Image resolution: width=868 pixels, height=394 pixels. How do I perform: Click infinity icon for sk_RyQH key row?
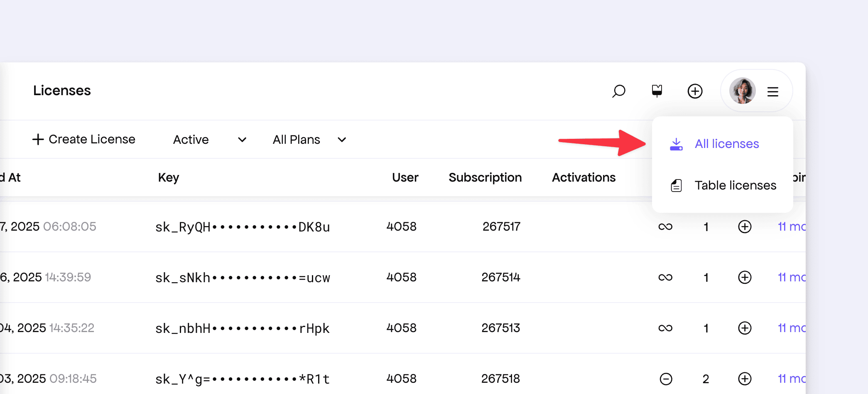(665, 227)
